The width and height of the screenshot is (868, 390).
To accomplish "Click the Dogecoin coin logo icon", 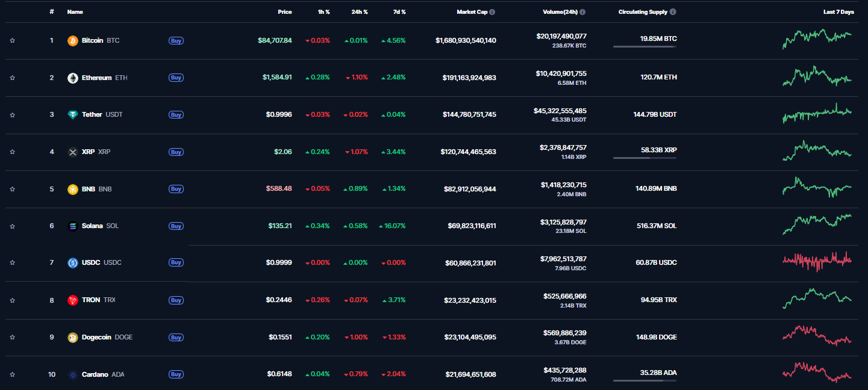I will pyautogui.click(x=73, y=338).
